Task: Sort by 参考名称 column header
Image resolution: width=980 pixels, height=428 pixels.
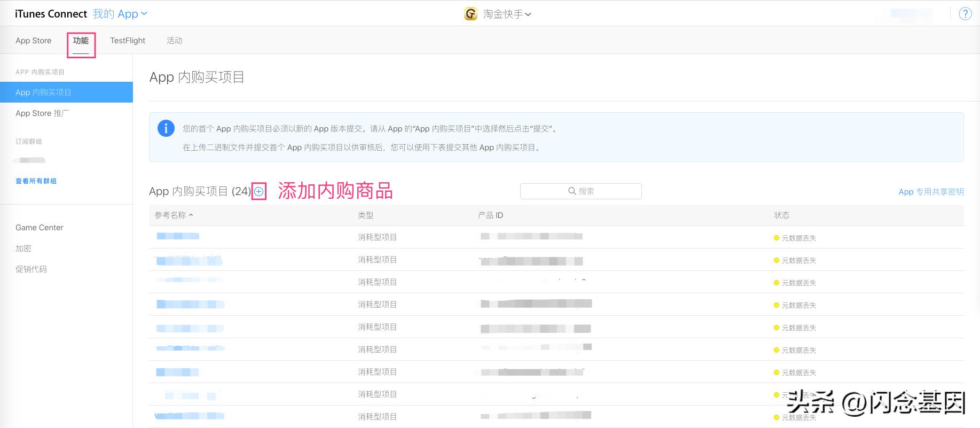Action: click(x=174, y=215)
